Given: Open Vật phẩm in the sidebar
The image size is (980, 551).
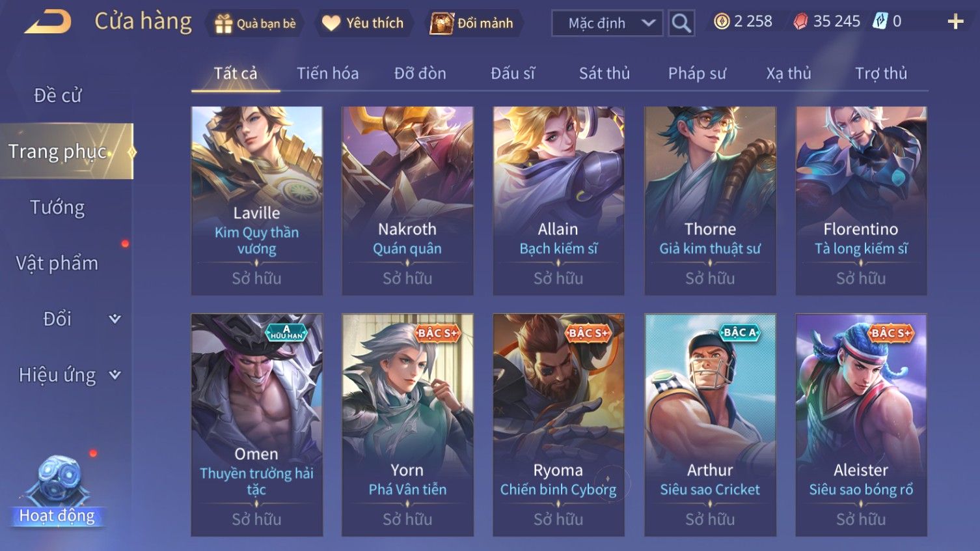Looking at the screenshot, I should click(x=57, y=263).
